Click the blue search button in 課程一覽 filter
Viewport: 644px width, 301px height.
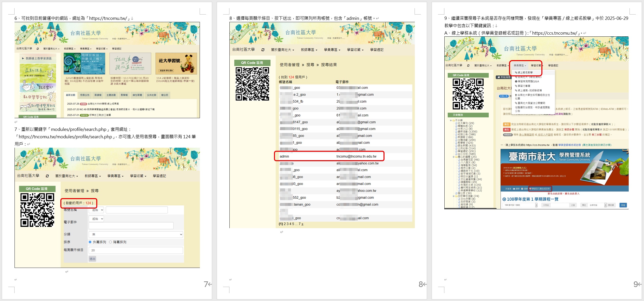[623, 205]
